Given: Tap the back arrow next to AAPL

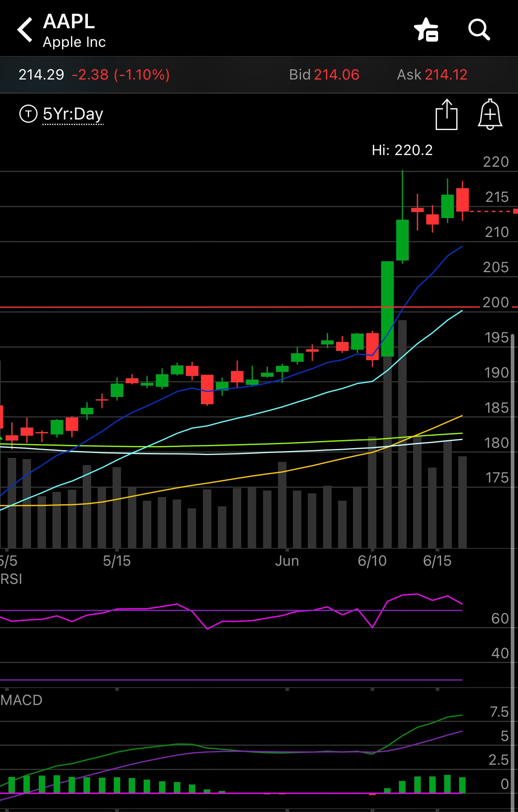Looking at the screenshot, I should click(25, 30).
